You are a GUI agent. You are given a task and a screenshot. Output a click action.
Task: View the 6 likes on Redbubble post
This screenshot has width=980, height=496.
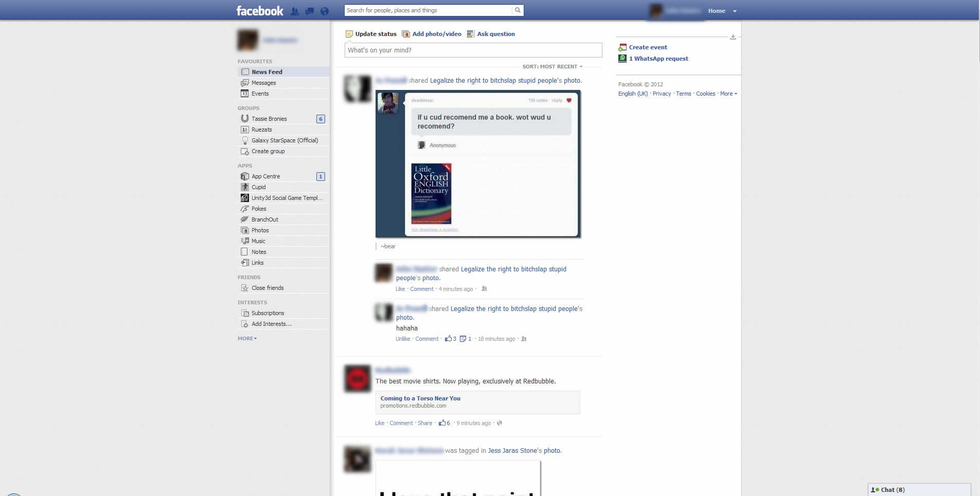(x=444, y=423)
